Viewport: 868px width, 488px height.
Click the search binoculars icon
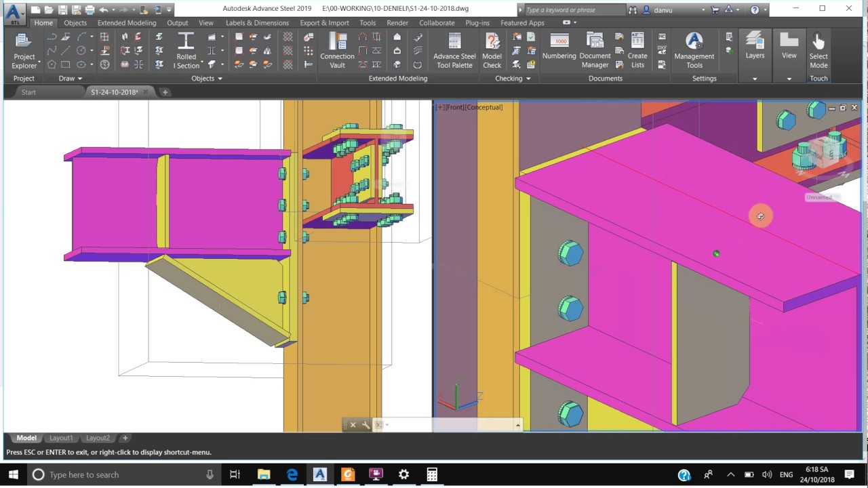point(633,9)
